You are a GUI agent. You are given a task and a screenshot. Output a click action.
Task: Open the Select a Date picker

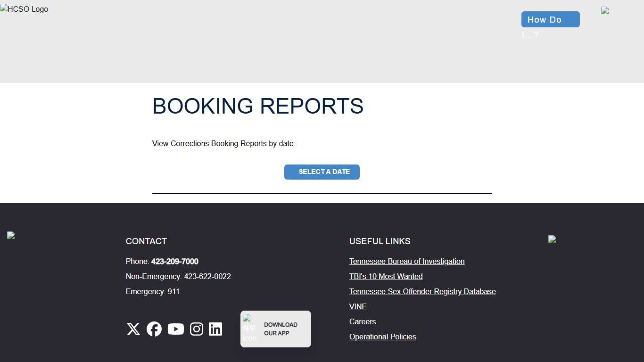click(322, 172)
